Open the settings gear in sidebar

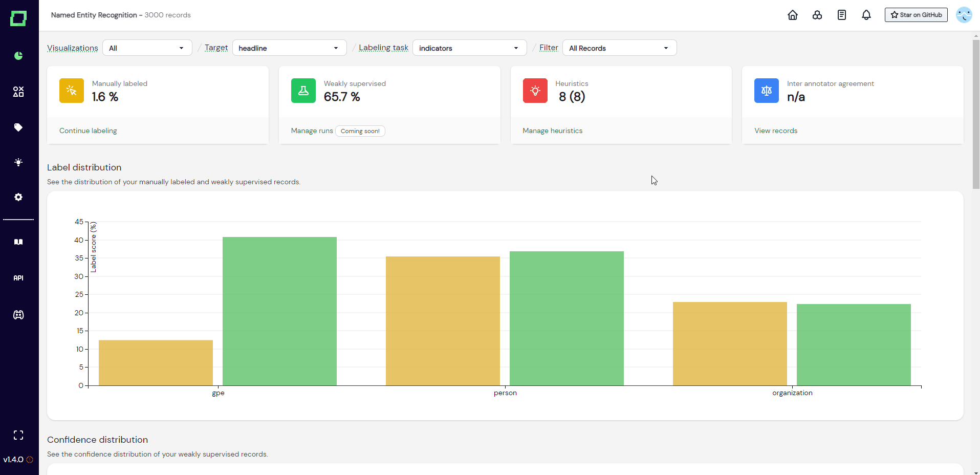[x=18, y=197]
